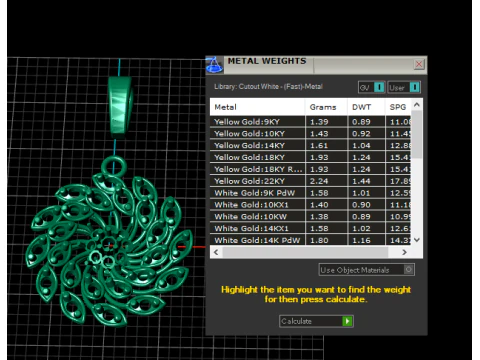Select the White Gold:9K PdW row

coord(311,193)
